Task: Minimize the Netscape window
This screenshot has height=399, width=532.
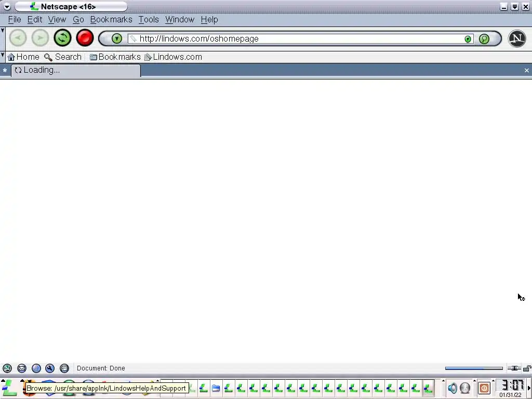Action: (x=504, y=7)
